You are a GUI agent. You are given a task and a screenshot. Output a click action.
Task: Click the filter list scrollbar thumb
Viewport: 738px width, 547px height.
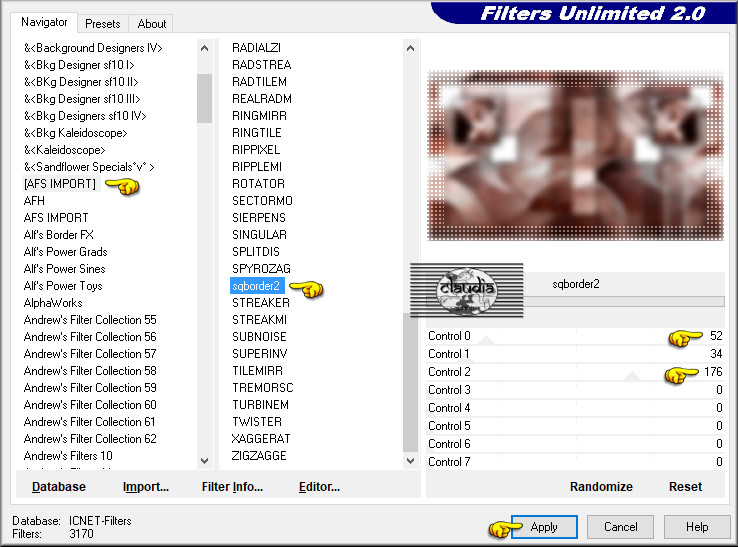(410, 382)
